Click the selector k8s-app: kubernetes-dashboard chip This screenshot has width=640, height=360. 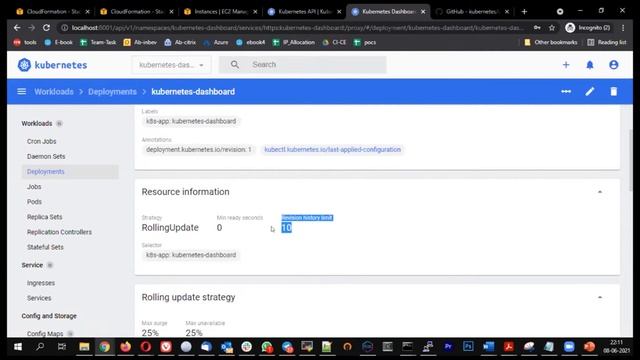click(191, 255)
